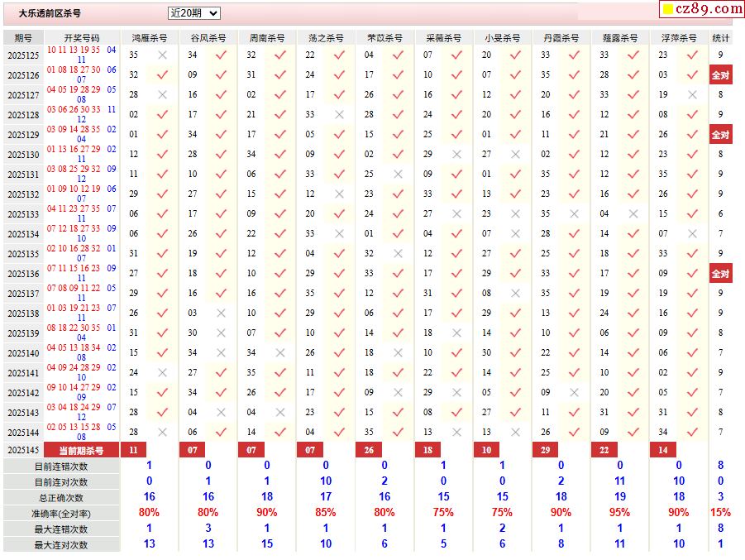Click the 统计 column header

pos(720,38)
